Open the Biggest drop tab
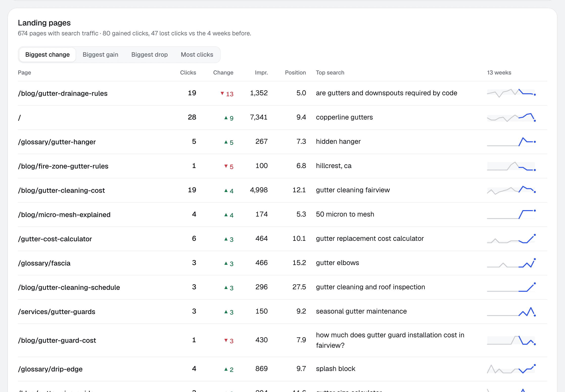The width and height of the screenshot is (565, 392). 149,55
